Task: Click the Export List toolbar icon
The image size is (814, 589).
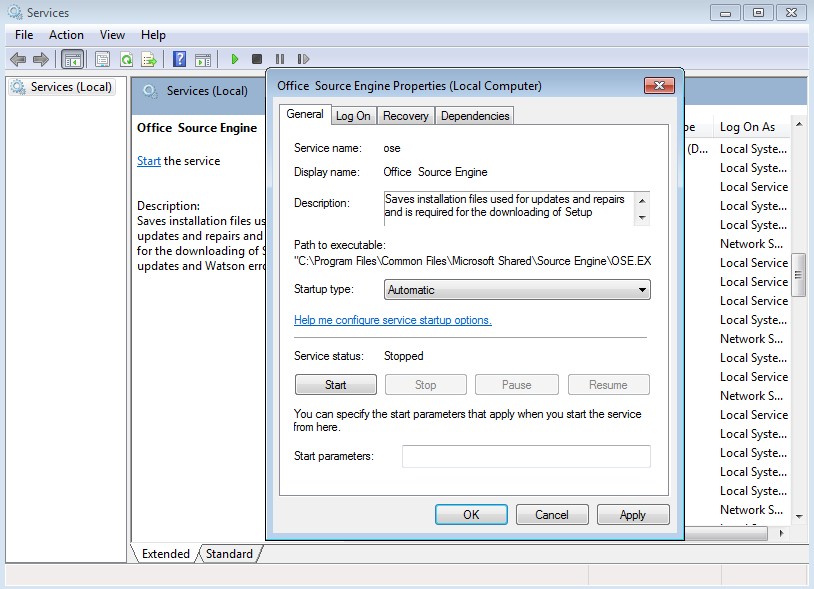Action: 149,59
